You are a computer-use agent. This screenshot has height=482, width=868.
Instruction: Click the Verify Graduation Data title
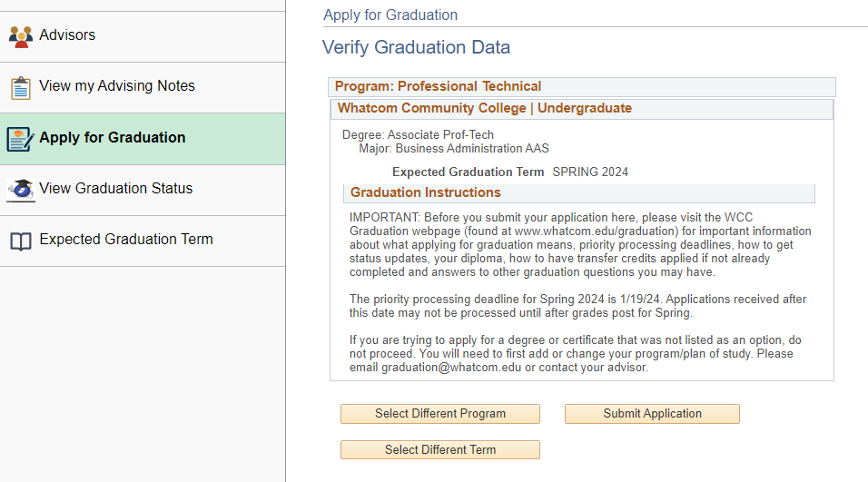(416, 47)
